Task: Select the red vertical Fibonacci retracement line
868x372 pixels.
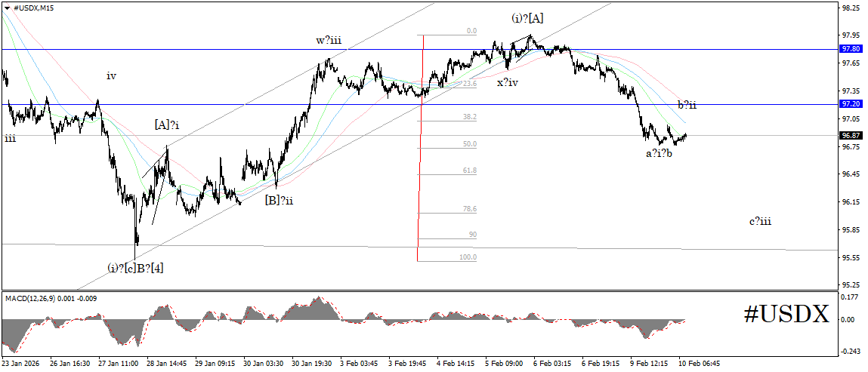Action: pos(422,148)
